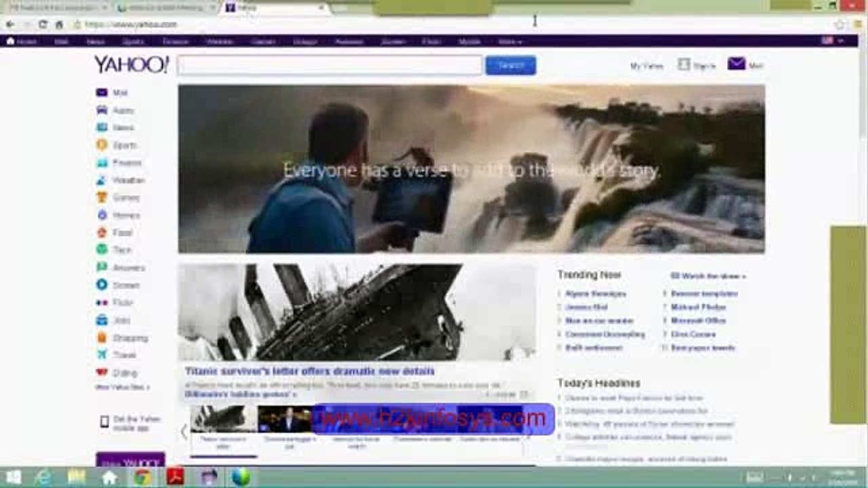This screenshot has height=488, width=868.
Task: Click the Food icon in left sidebar
Action: [x=102, y=232]
